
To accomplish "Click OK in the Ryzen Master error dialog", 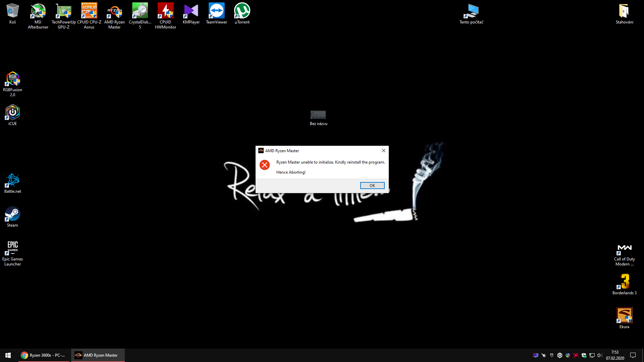I will (x=372, y=185).
